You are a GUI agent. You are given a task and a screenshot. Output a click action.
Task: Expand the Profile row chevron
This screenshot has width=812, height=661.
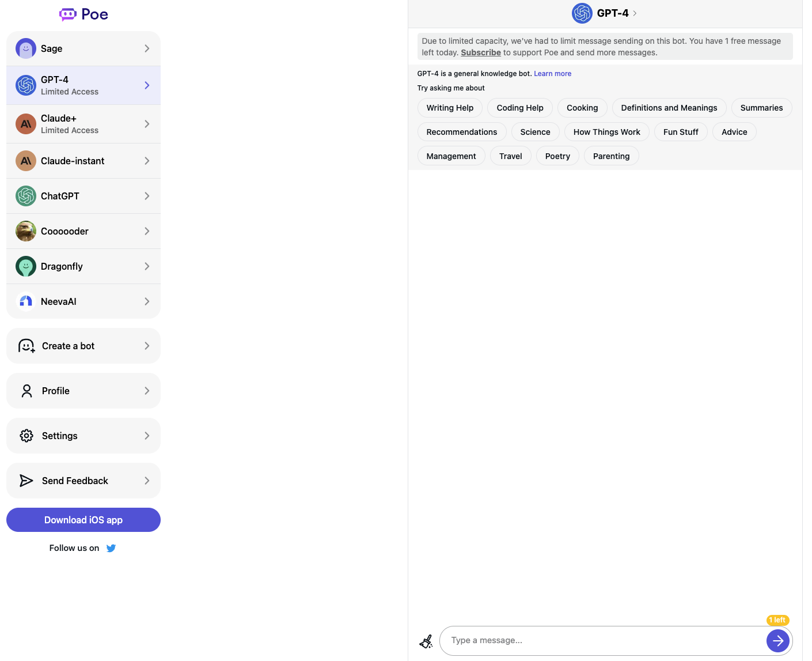(147, 391)
